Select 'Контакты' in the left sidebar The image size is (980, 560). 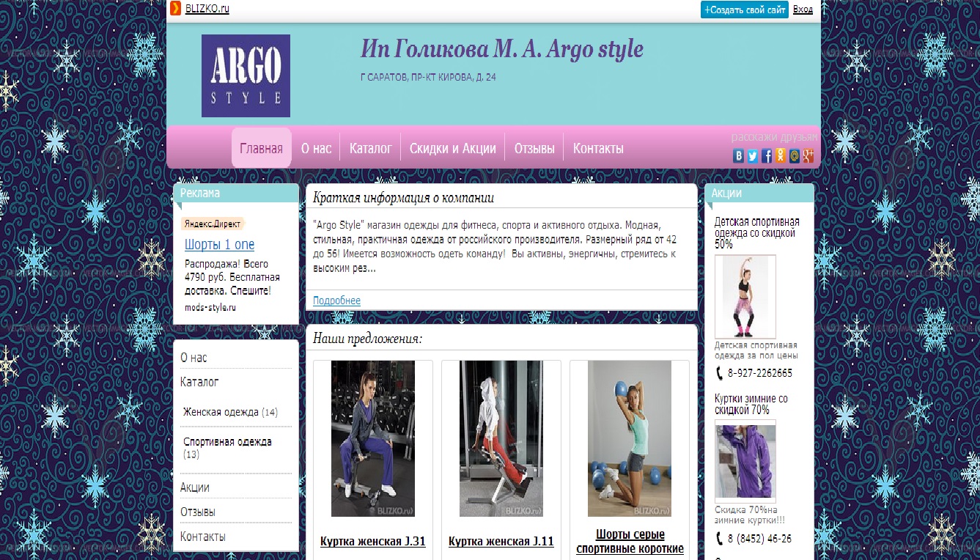(203, 537)
